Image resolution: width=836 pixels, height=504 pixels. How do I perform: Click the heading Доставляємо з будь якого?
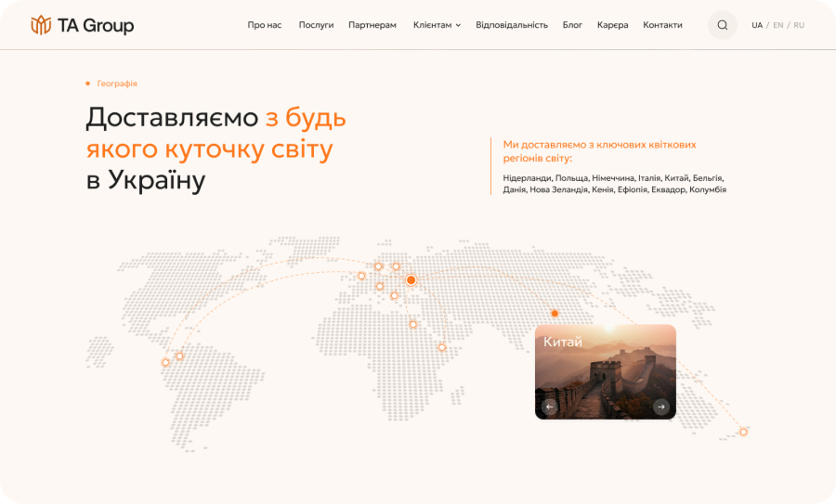[216, 149]
